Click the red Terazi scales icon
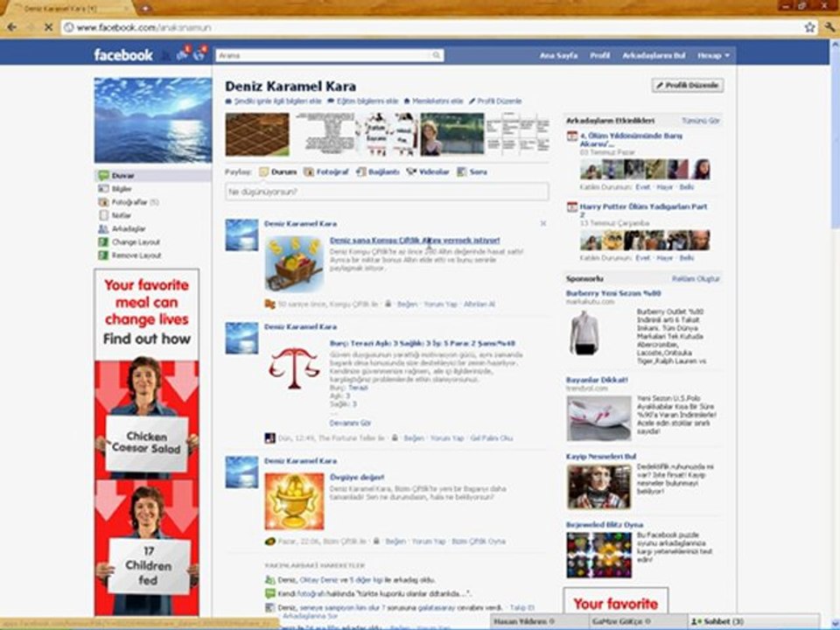The width and height of the screenshot is (840, 630). click(x=294, y=367)
